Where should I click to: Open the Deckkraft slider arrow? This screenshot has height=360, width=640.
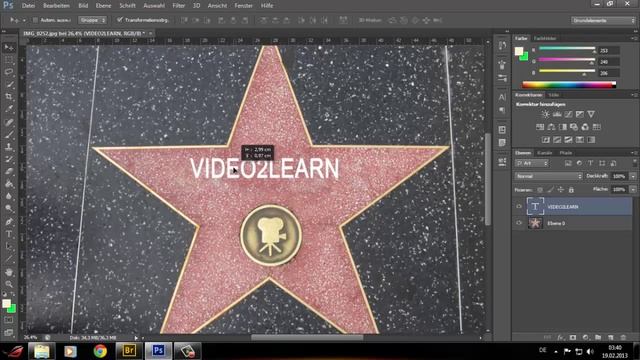tap(633, 176)
